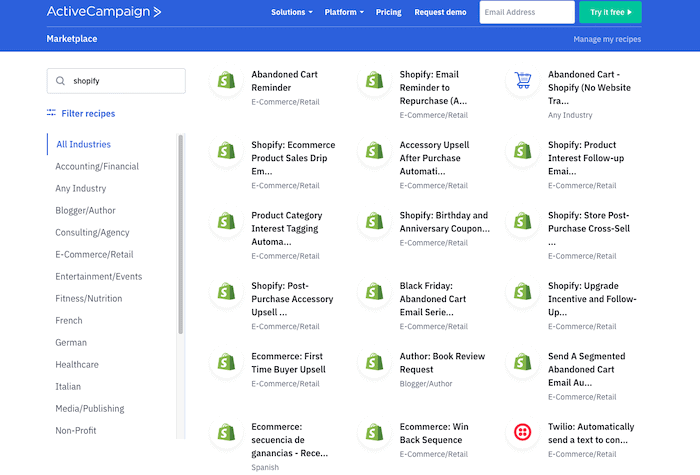Screen dimensions: 700x475
Task: Click Shopify icon of Accessory Upsell After Purchase
Action: coord(375,151)
